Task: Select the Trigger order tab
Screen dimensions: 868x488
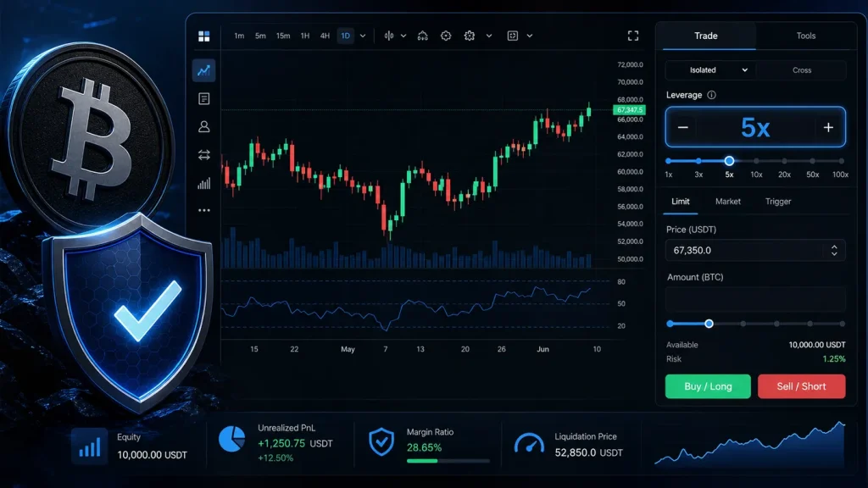Action: coord(778,202)
